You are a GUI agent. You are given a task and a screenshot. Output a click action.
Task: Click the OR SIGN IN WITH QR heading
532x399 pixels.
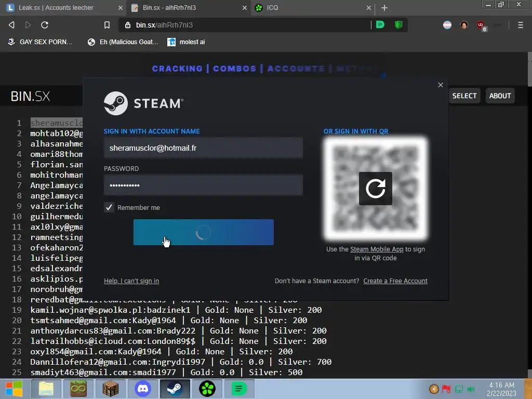(x=356, y=131)
